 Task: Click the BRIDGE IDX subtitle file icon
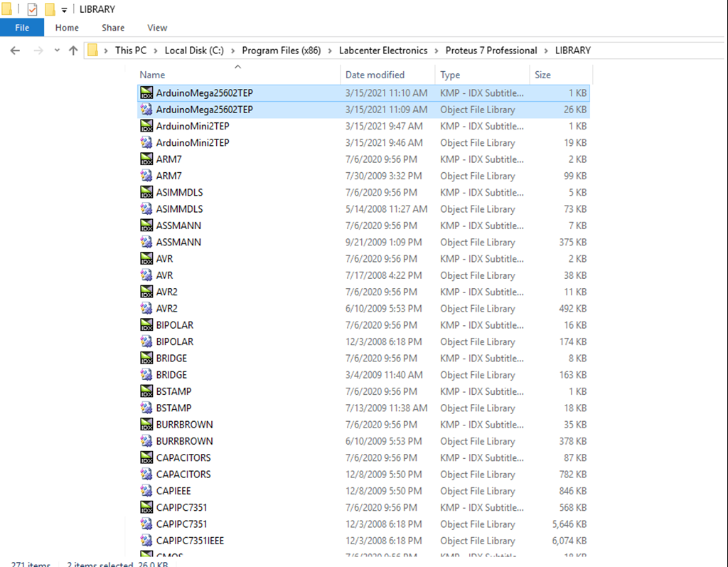pyautogui.click(x=146, y=359)
